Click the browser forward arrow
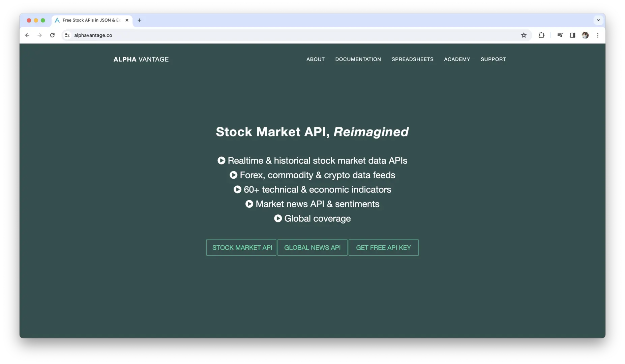 (x=40, y=35)
